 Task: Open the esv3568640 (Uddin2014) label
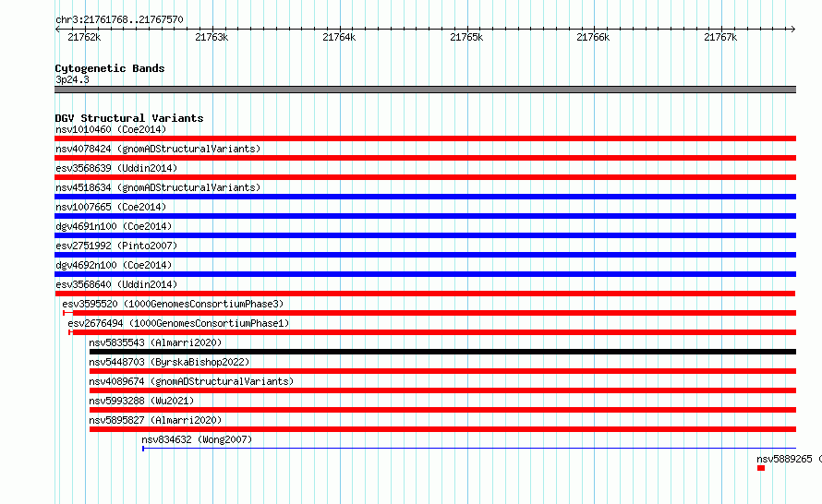click(116, 284)
